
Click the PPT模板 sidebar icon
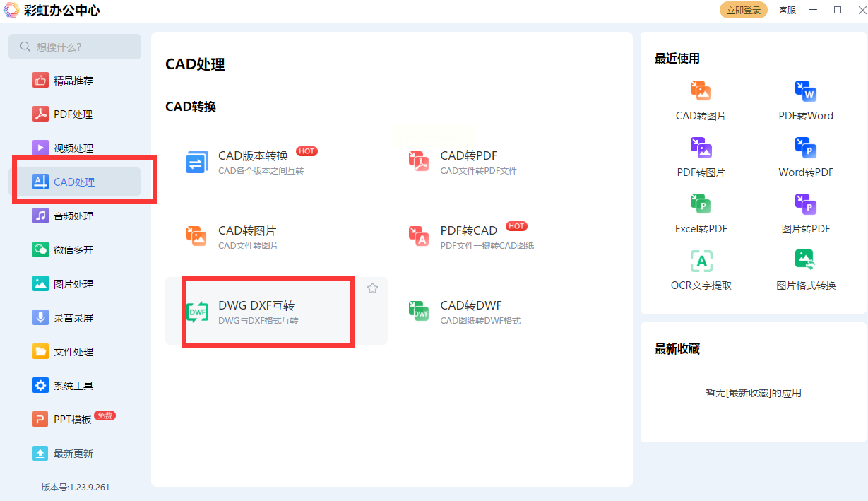(x=40, y=419)
